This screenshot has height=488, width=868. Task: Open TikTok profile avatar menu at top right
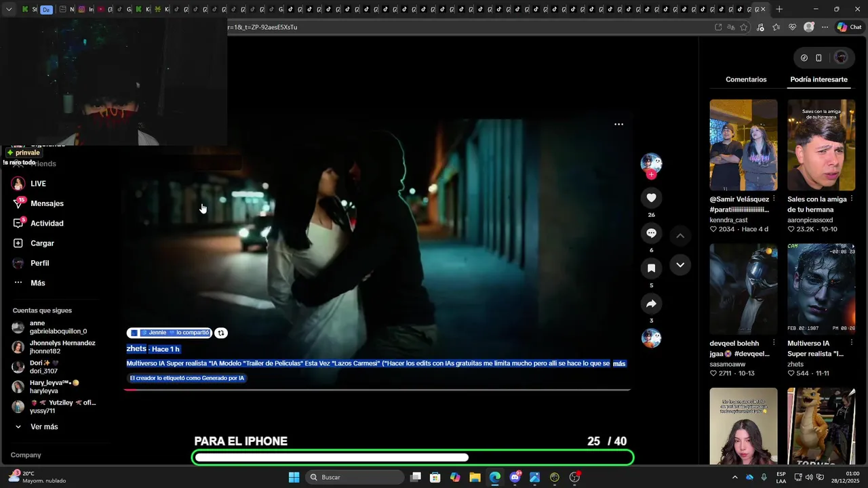pyautogui.click(x=841, y=58)
